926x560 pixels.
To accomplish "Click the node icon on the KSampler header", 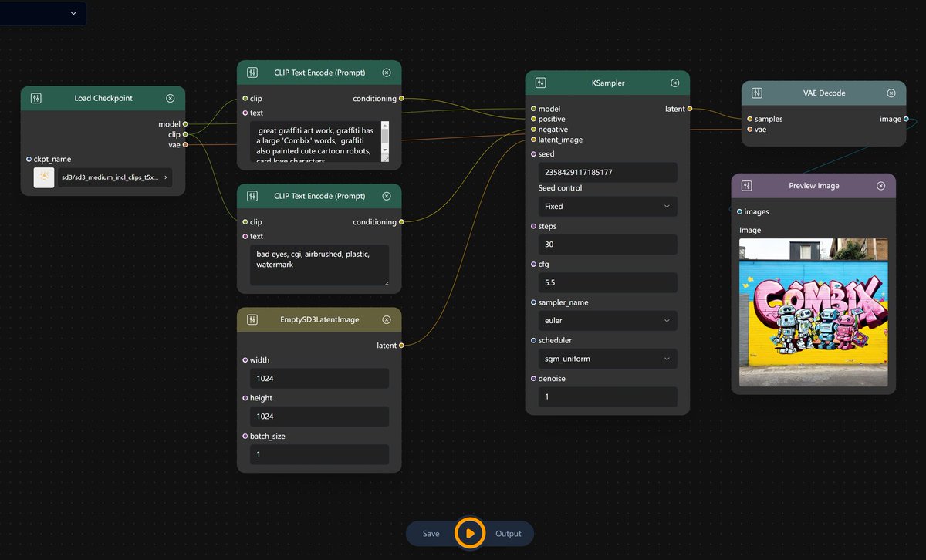I will (x=540, y=83).
